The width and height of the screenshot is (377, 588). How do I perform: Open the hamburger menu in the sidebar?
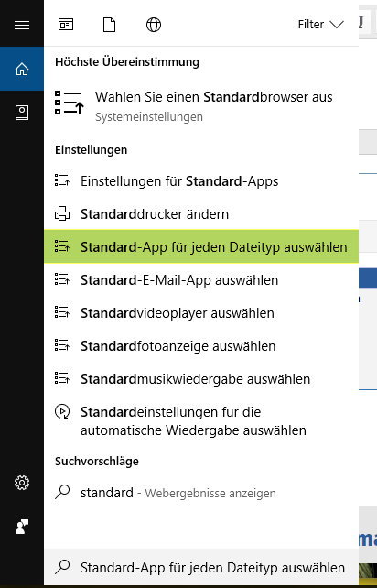pos(22,25)
